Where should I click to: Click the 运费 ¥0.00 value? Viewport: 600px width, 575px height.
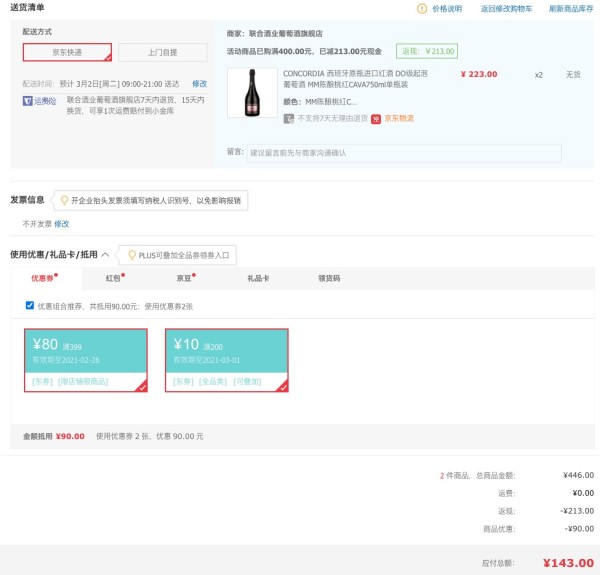(x=583, y=493)
